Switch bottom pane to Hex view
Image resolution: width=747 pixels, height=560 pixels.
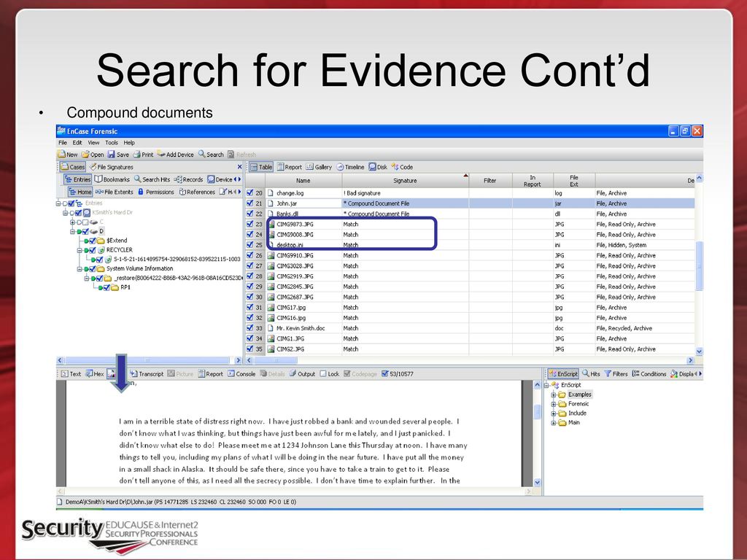coord(95,374)
